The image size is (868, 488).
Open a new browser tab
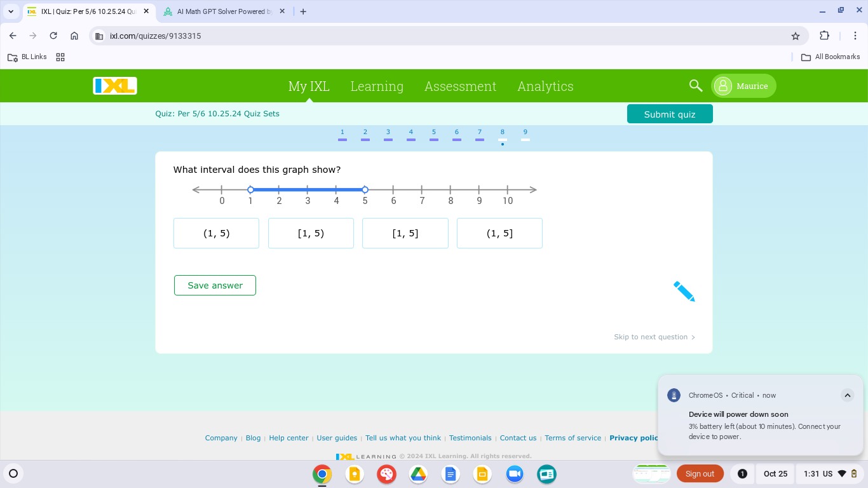303,11
